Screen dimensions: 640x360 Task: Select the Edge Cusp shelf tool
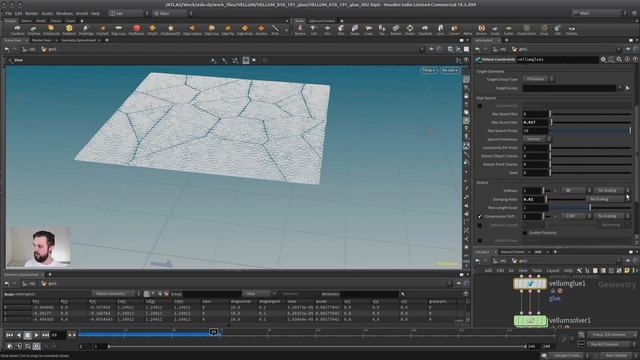pos(211,29)
